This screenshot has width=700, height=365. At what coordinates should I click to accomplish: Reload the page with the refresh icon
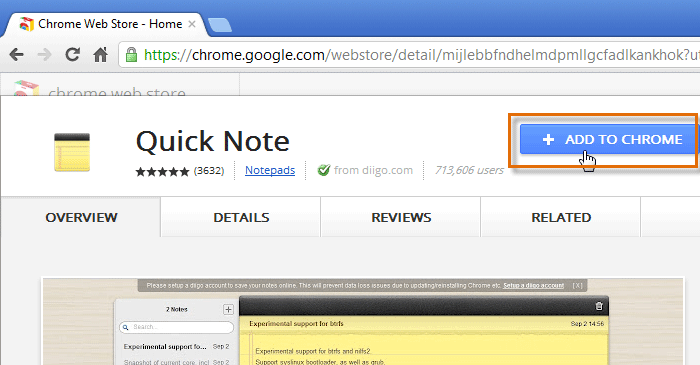72,54
